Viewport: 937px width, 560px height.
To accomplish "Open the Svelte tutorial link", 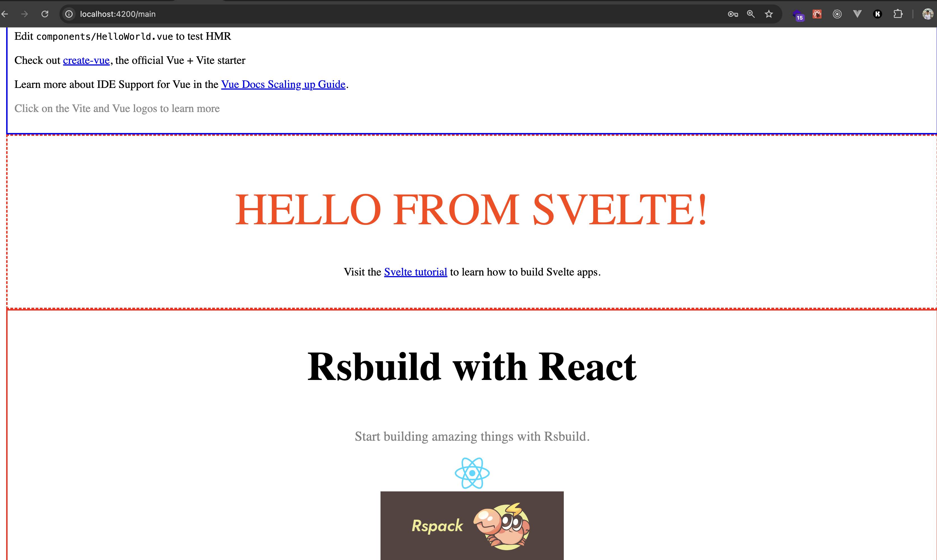I will click(415, 272).
